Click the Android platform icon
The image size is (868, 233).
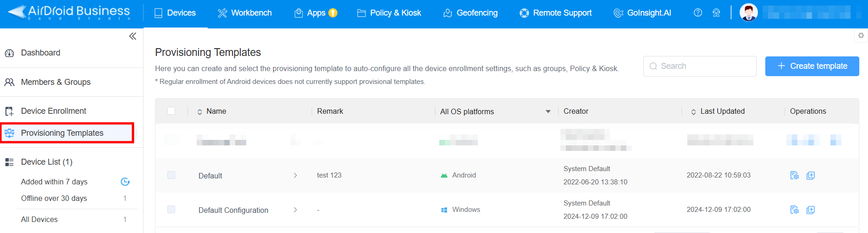tap(444, 175)
